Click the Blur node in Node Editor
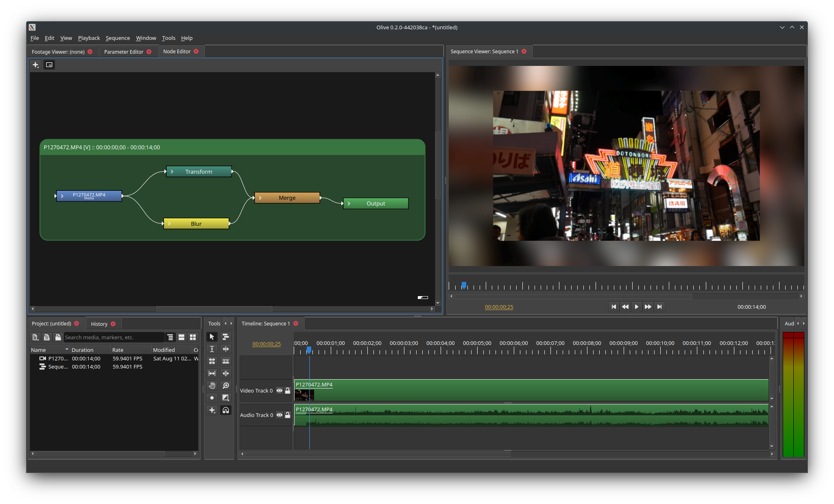 coord(196,223)
